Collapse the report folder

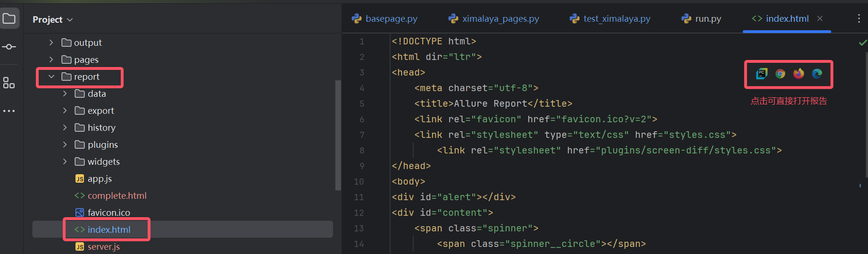click(51, 76)
